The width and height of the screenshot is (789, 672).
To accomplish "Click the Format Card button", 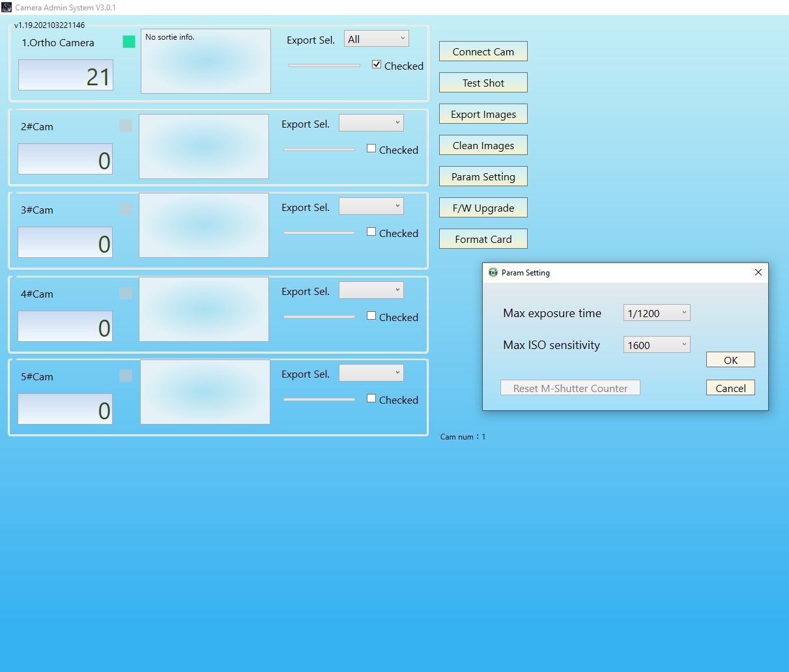I will click(x=483, y=239).
